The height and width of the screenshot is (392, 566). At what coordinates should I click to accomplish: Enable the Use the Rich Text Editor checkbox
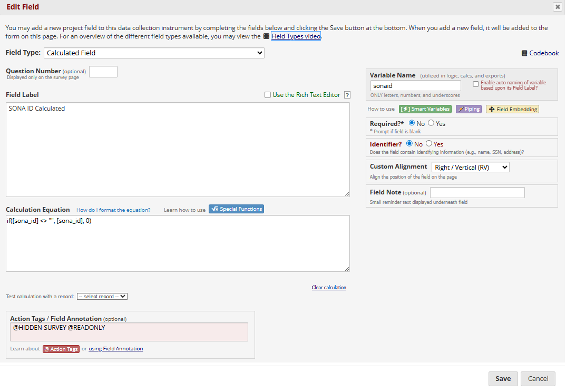268,95
